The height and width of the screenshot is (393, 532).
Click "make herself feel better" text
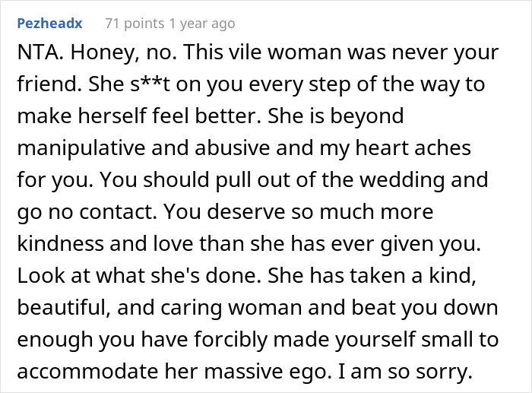pyautogui.click(x=138, y=116)
